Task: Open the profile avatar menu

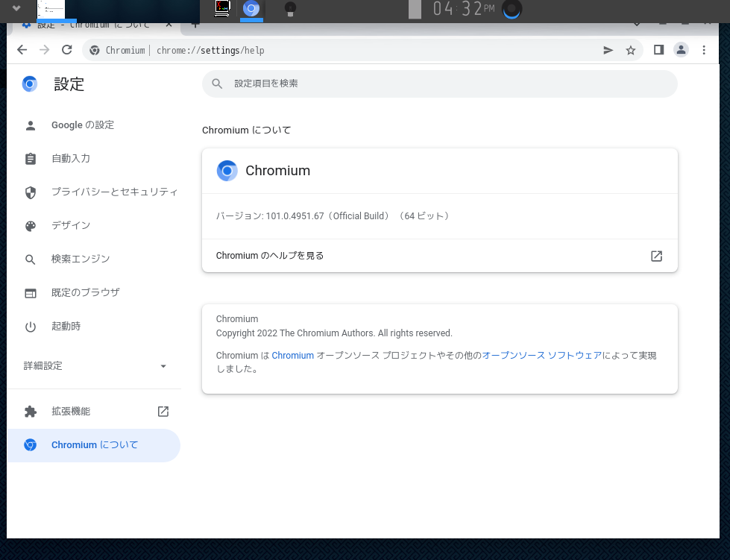Action: [681, 50]
